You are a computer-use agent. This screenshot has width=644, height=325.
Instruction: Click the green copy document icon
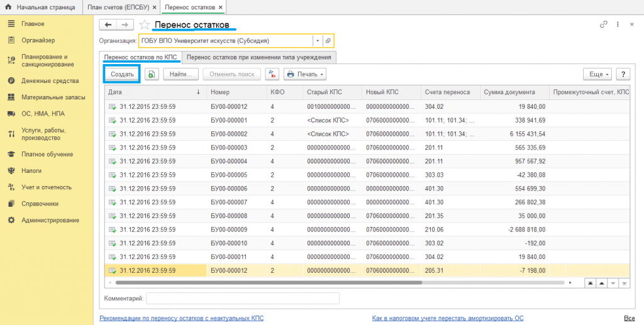point(152,74)
